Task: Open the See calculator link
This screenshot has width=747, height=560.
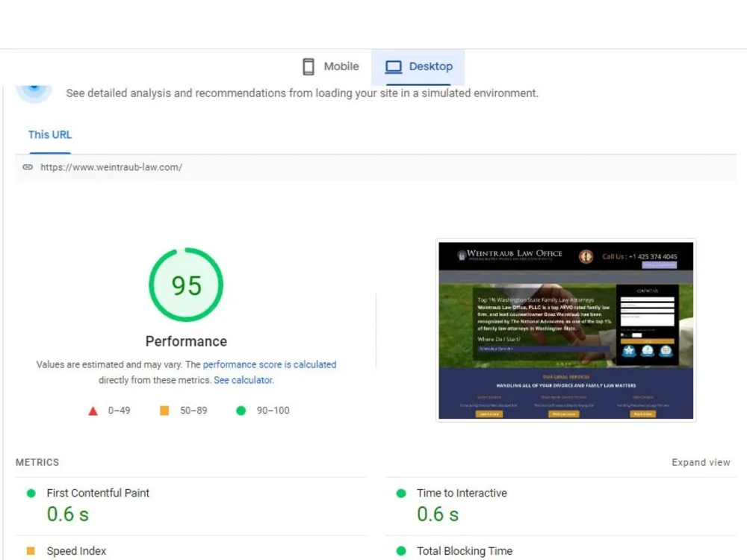Action: [244, 380]
